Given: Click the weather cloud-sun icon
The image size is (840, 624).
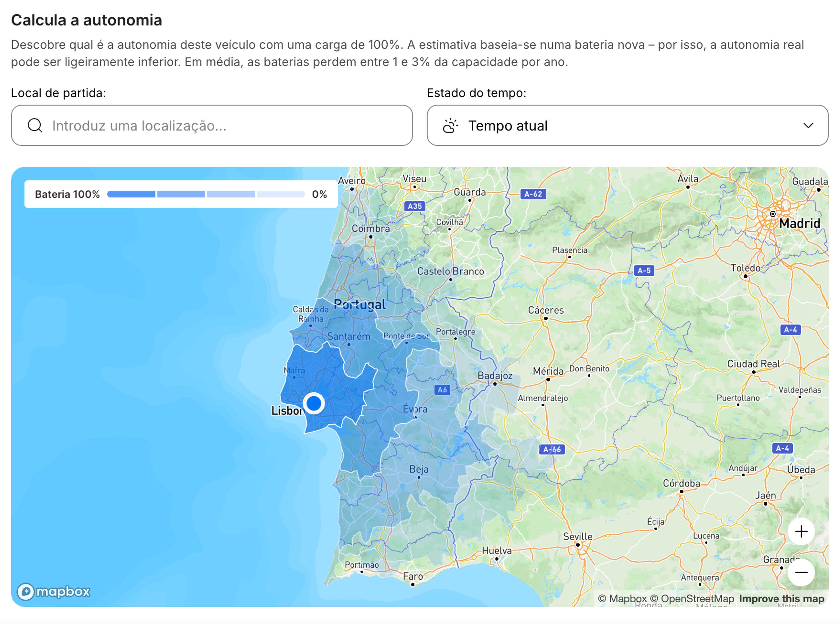Looking at the screenshot, I should coord(450,125).
